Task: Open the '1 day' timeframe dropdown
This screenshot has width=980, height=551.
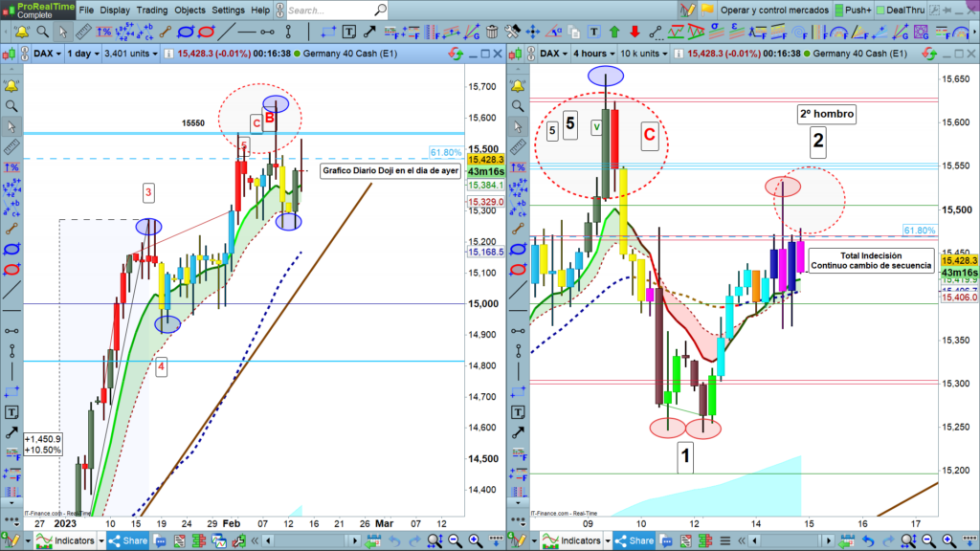Action: [80, 55]
